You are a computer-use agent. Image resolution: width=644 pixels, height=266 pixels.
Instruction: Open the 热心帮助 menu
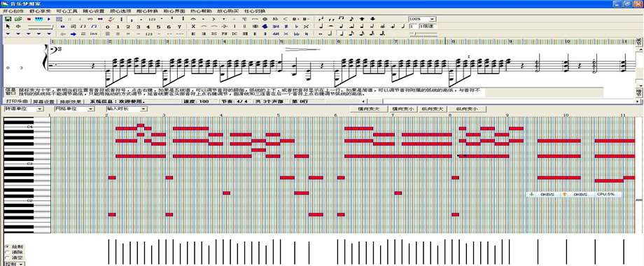[x=200, y=11]
